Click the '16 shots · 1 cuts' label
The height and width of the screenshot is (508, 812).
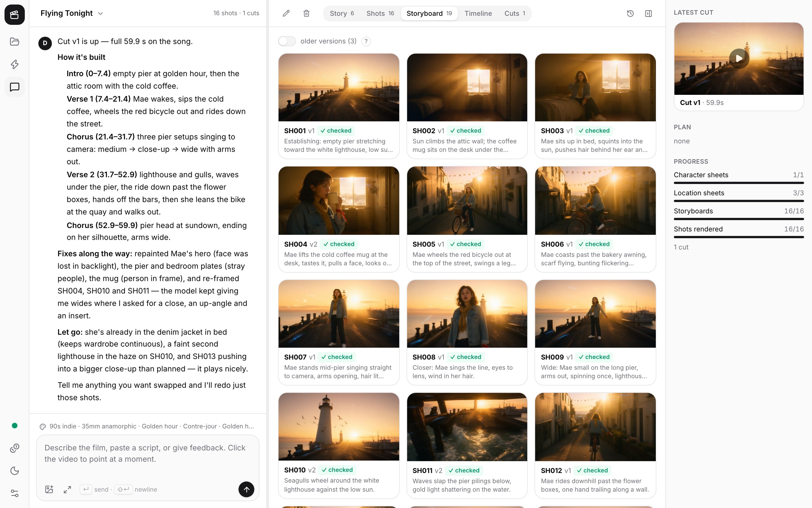pos(236,13)
